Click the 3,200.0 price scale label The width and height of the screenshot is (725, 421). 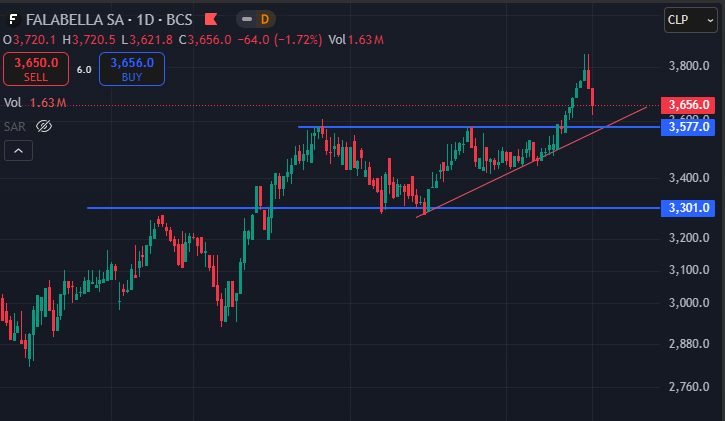689,238
